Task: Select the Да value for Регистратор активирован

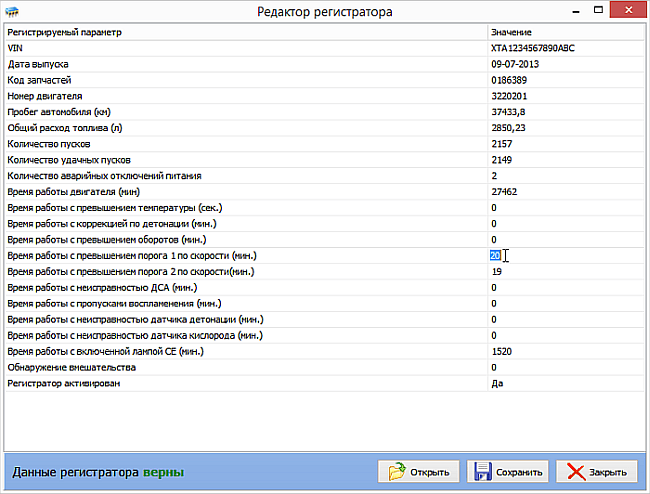Action: click(497, 383)
